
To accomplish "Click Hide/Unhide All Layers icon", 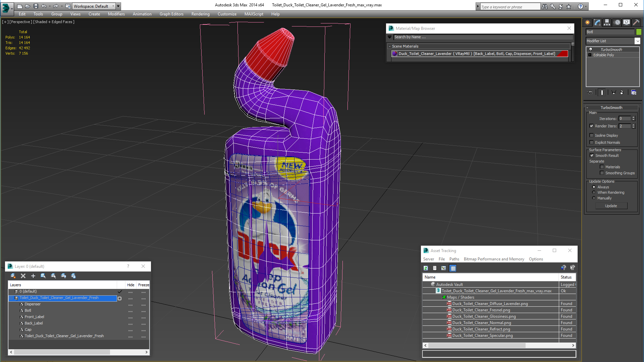I will click(x=63, y=276).
